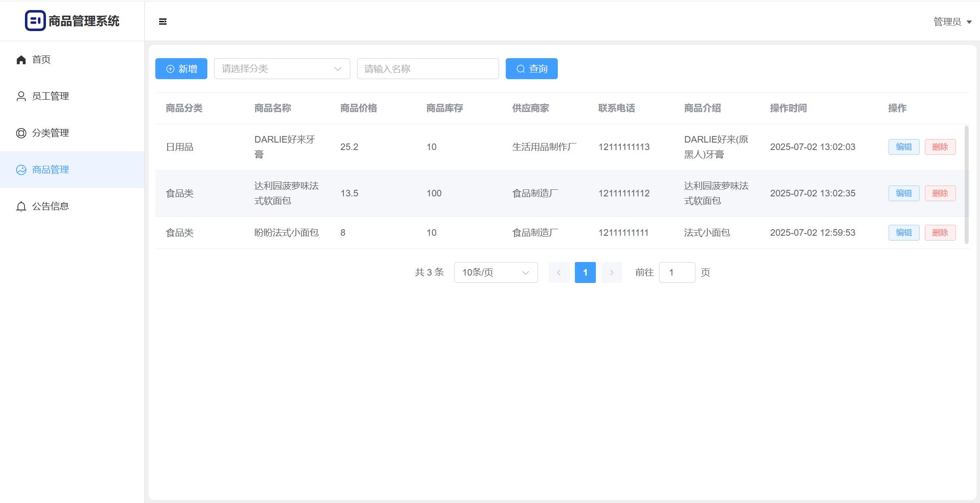Focus the 请输入名称 search field
The image size is (980, 503).
coord(427,69)
